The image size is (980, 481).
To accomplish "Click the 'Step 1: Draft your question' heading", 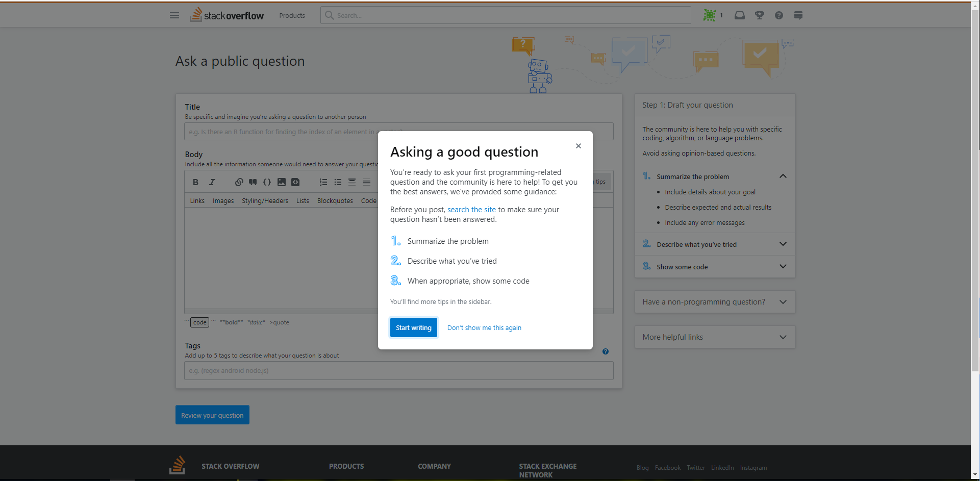I will click(688, 105).
